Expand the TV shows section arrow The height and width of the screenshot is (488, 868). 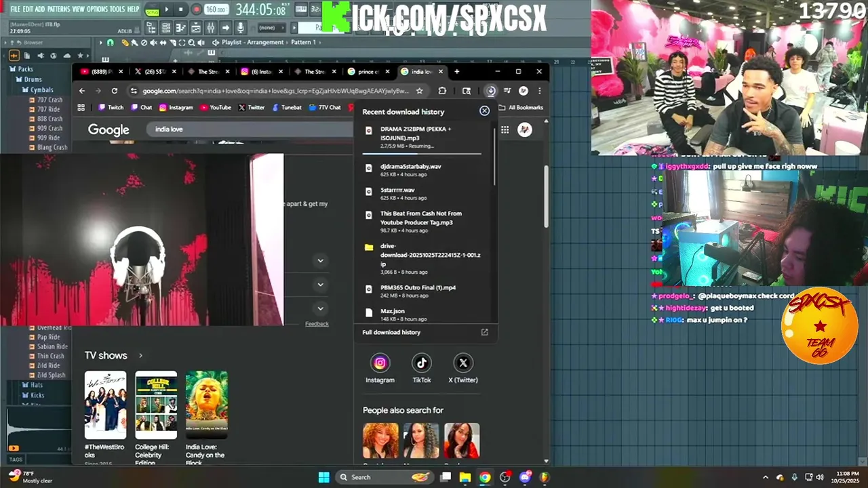140,356
